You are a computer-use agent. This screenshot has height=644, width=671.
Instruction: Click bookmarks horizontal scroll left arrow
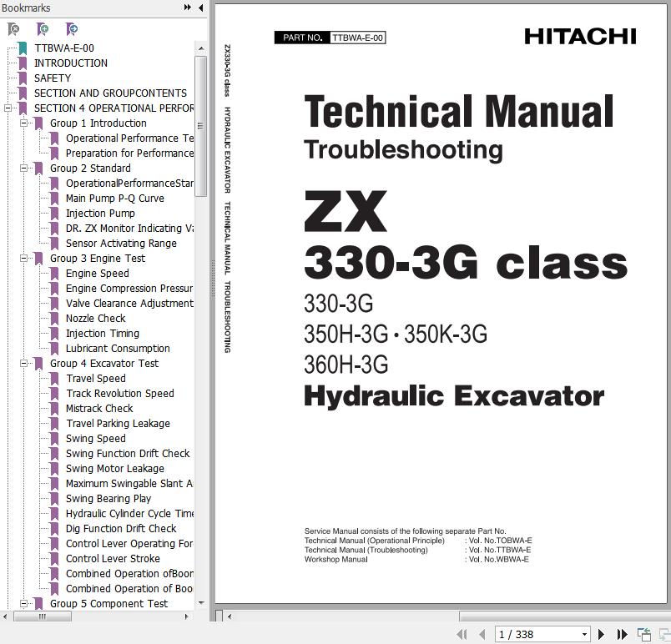pyautogui.click(x=5, y=616)
